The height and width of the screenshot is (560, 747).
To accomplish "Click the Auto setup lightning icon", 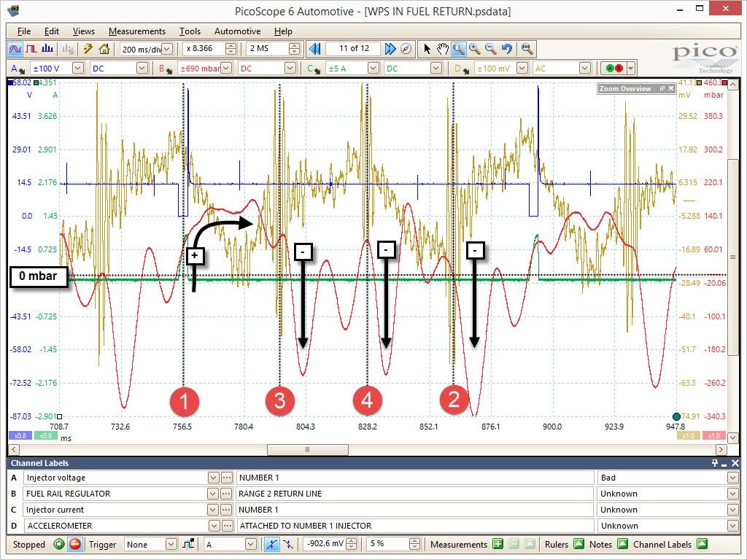I will coord(88,49).
